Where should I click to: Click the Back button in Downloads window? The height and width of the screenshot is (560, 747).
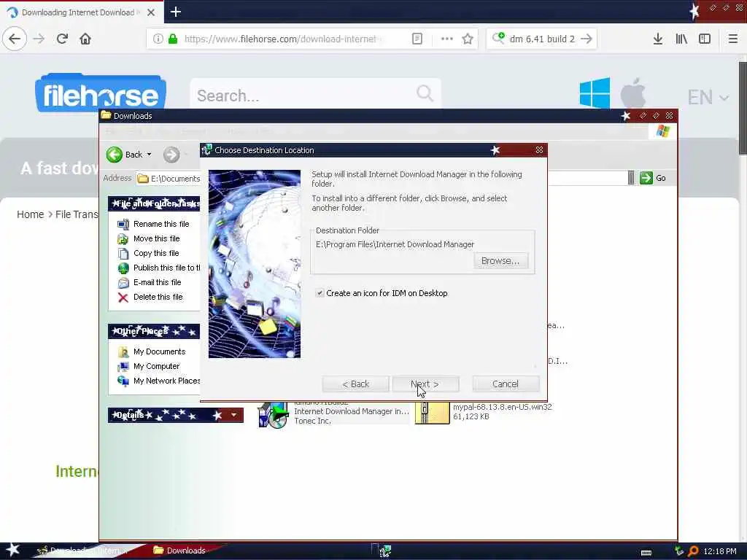123,155
